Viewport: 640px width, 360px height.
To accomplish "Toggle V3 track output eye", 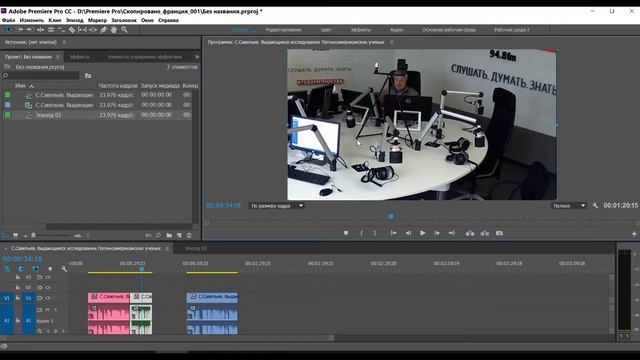I will click(x=48, y=277).
